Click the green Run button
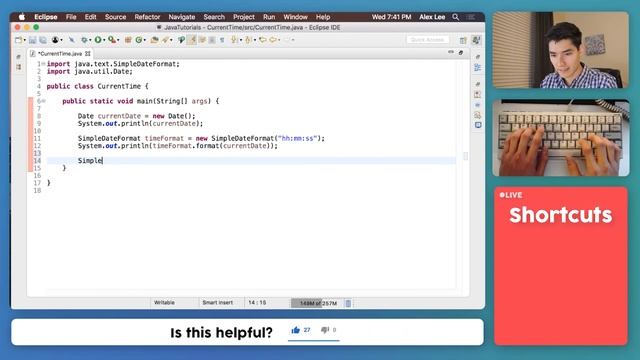The image size is (640, 360). point(98,40)
